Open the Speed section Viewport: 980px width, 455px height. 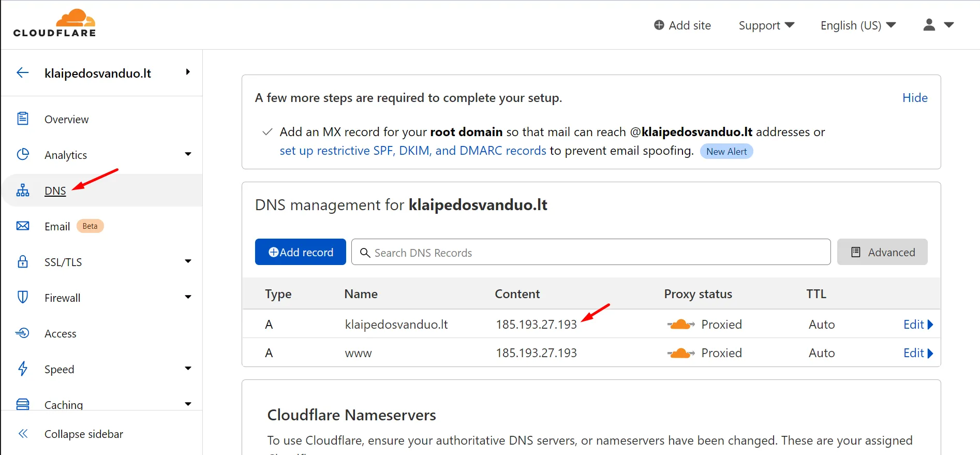click(59, 369)
